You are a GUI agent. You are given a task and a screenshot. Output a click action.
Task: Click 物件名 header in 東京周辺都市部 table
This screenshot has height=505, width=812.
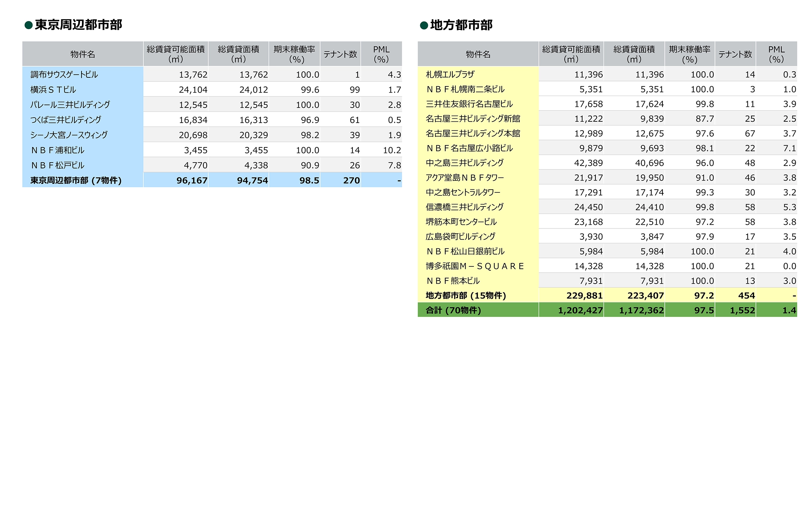point(83,54)
